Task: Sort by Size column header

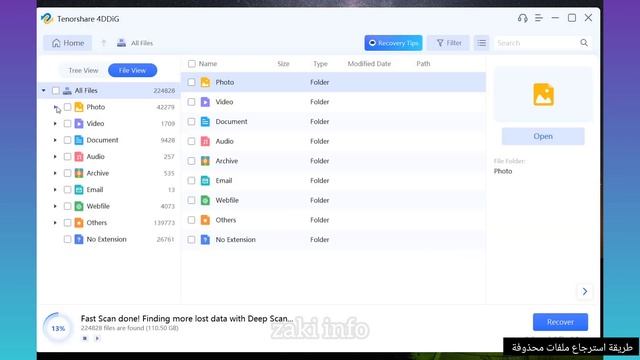Action: [283, 64]
